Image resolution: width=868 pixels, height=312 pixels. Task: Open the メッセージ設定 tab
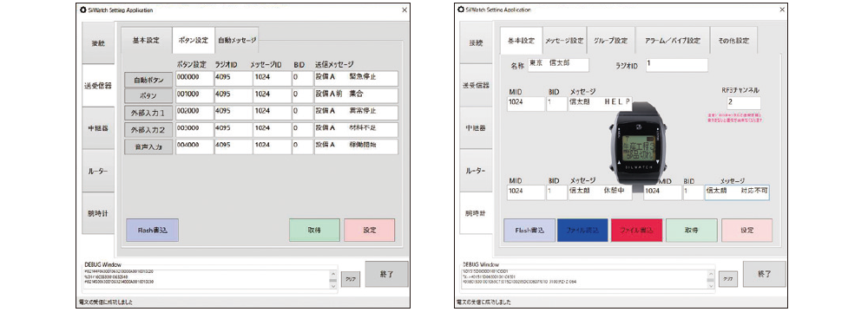pyautogui.click(x=564, y=41)
